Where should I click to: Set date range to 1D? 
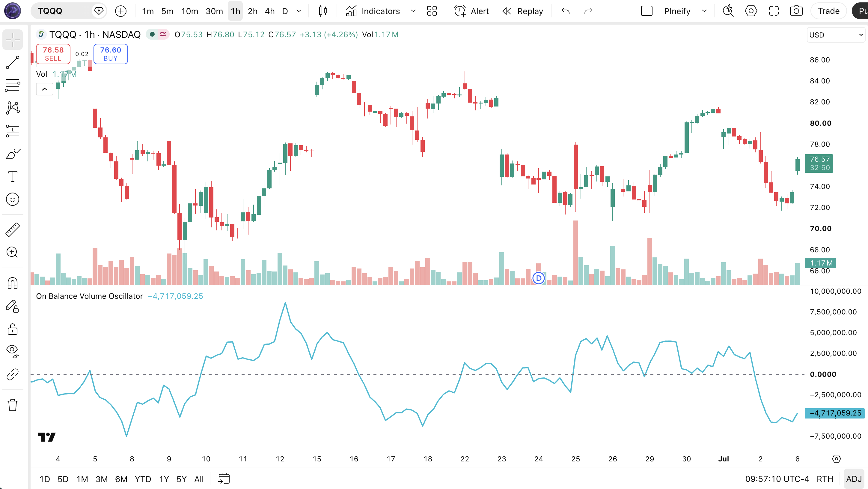(x=45, y=479)
